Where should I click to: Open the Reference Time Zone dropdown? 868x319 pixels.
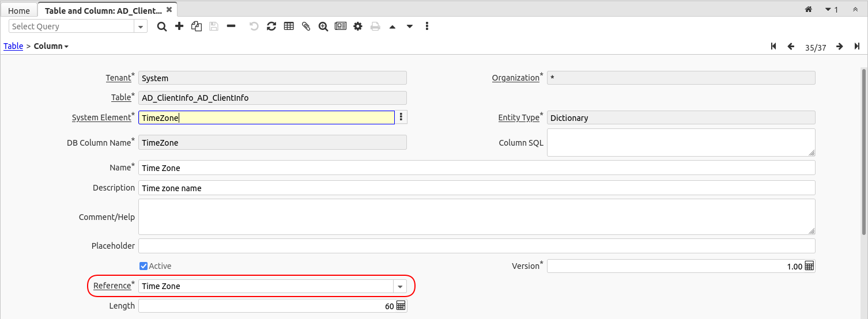pos(400,286)
